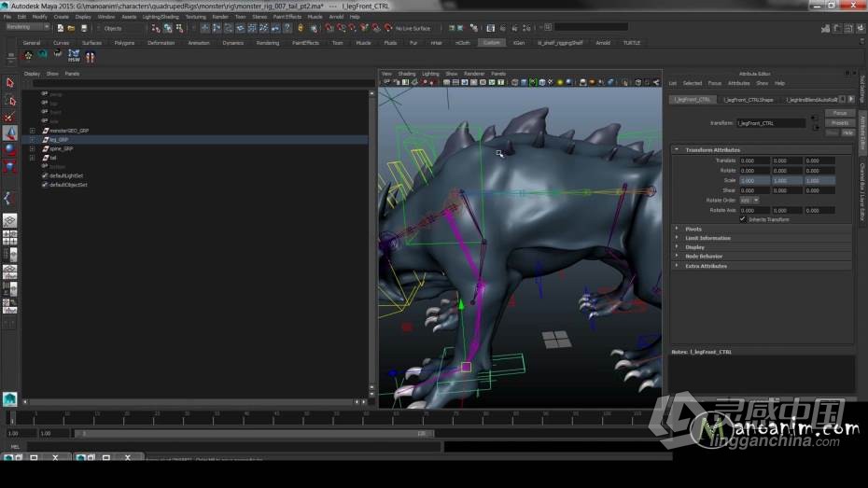Viewport: 868px width, 488px height.
Task: Click the MEL command line field
Action: coord(233,446)
